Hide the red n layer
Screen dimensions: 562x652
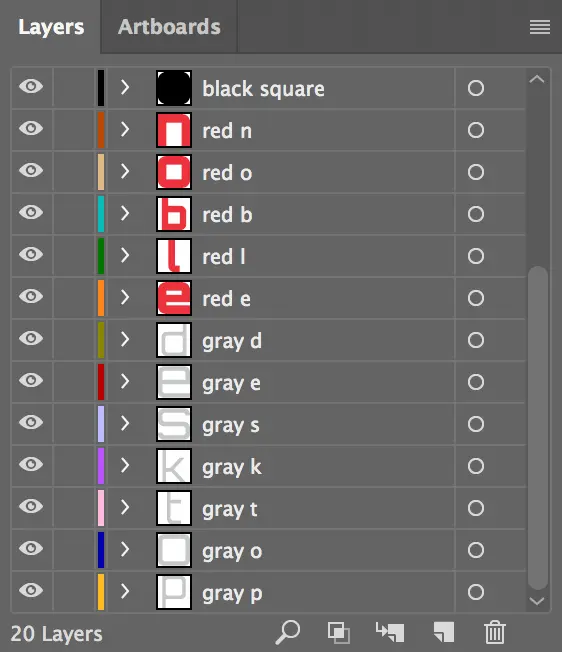coord(31,128)
